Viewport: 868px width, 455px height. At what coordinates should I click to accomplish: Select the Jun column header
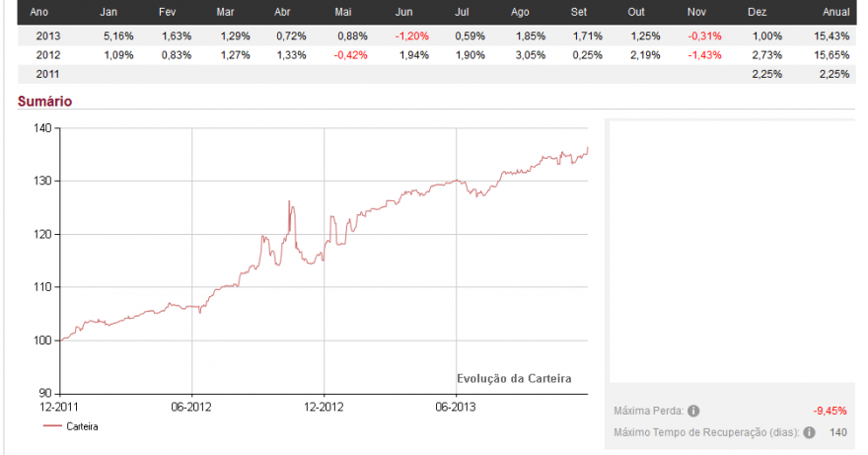pyautogui.click(x=404, y=12)
